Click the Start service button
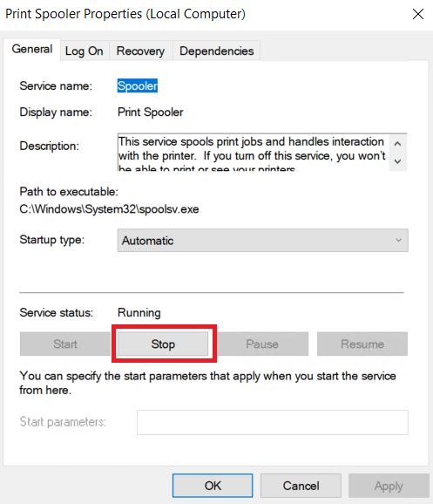 65,344
